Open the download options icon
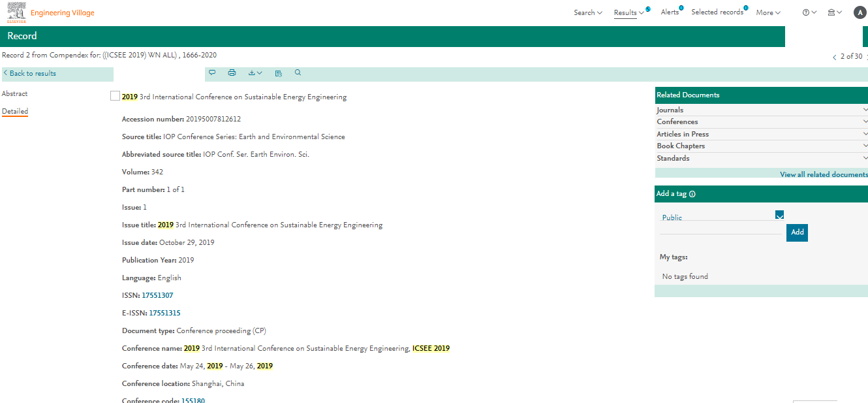Image resolution: width=868 pixels, height=403 pixels. pos(255,73)
